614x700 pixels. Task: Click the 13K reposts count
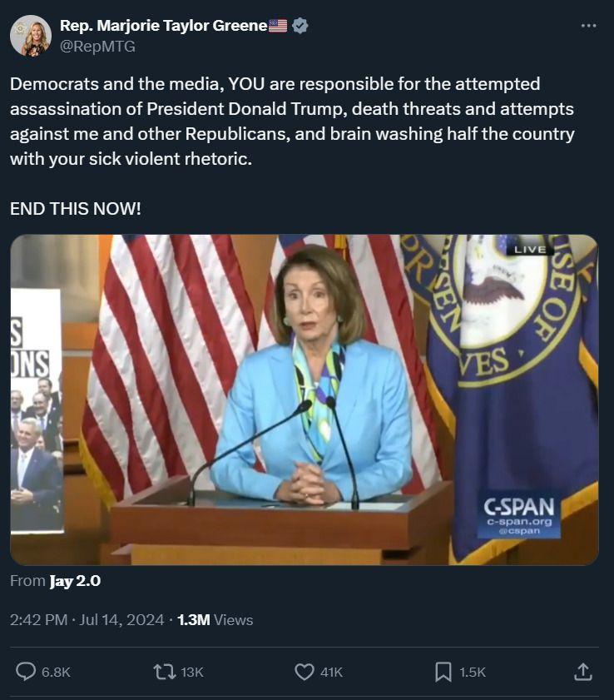(192, 673)
